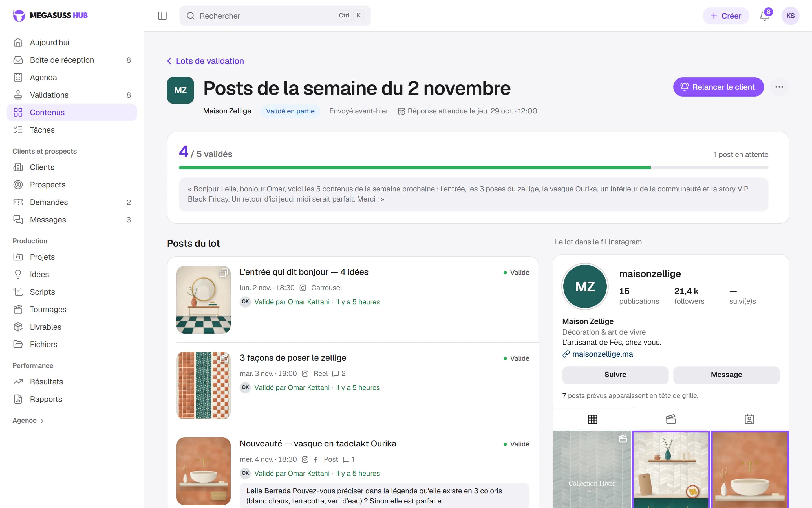Click the Tournages clapperboard icon
Image resolution: width=812 pixels, height=508 pixels.
(18, 309)
